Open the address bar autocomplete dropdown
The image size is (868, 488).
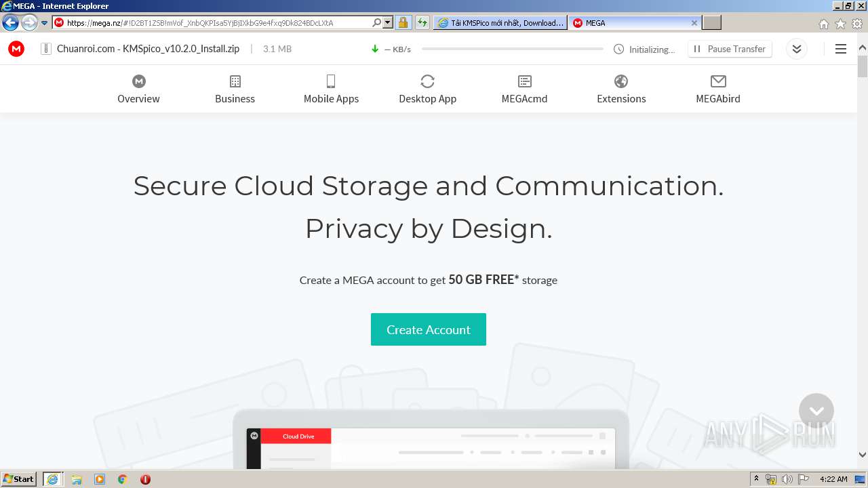pos(388,22)
